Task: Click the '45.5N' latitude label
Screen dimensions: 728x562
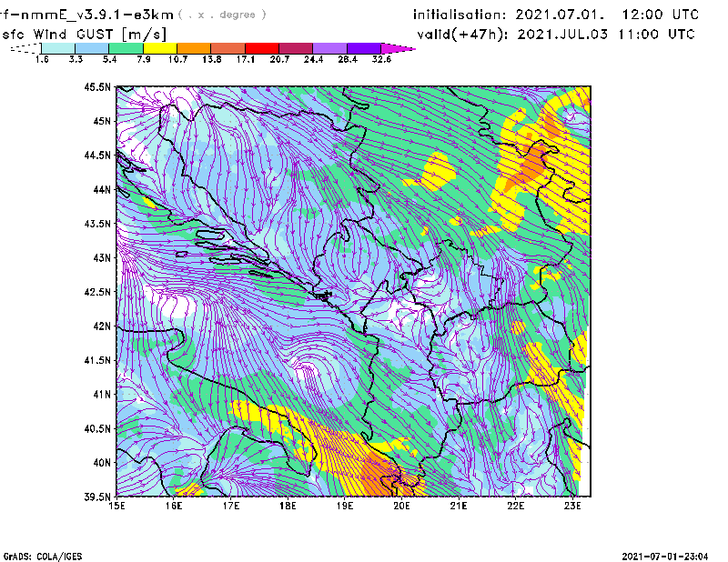Action: click(x=97, y=86)
